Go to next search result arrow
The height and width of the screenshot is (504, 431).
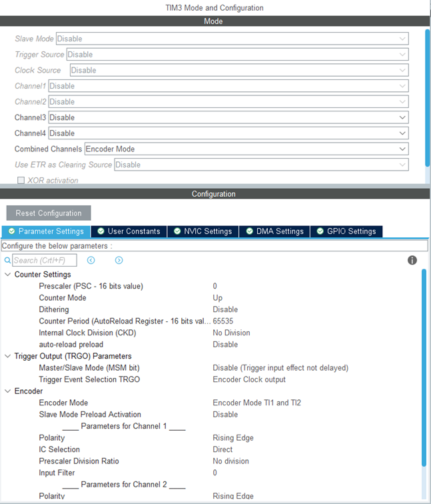[x=119, y=261]
